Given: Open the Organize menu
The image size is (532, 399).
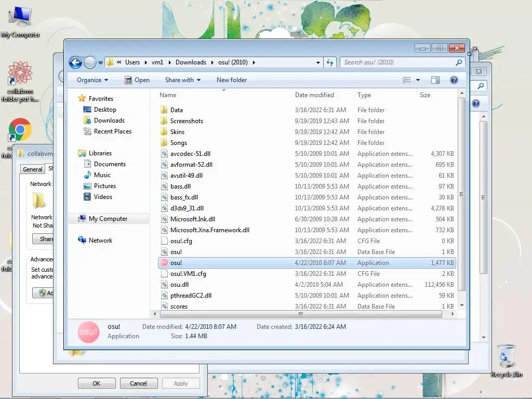Looking at the screenshot, I should coord(92,80).
